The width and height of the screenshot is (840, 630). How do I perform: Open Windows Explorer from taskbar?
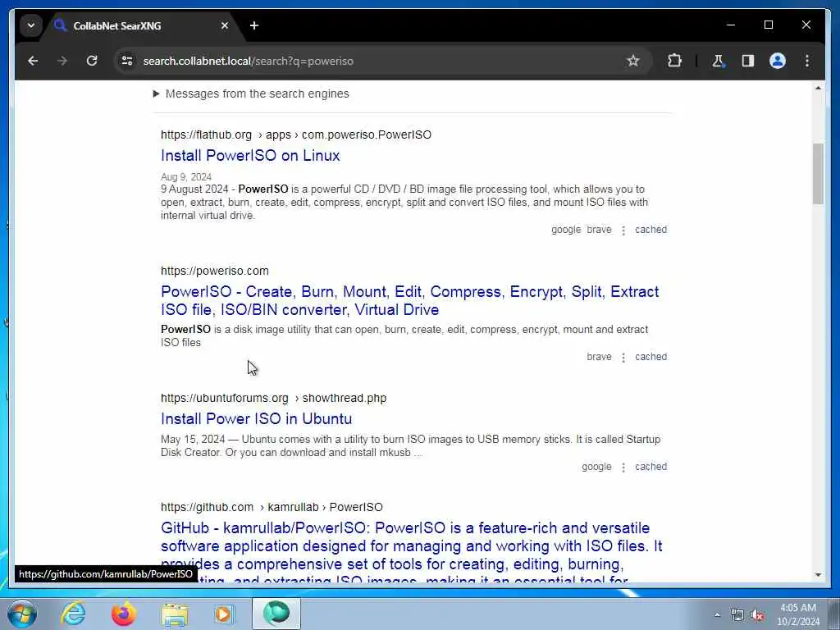tap(175, 614)
